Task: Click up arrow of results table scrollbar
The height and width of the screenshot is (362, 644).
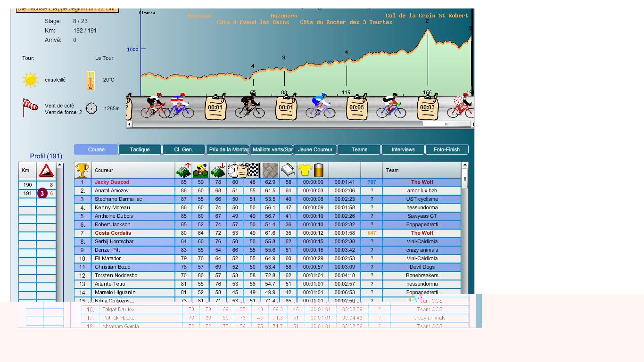Action: (x=465, y=165)
